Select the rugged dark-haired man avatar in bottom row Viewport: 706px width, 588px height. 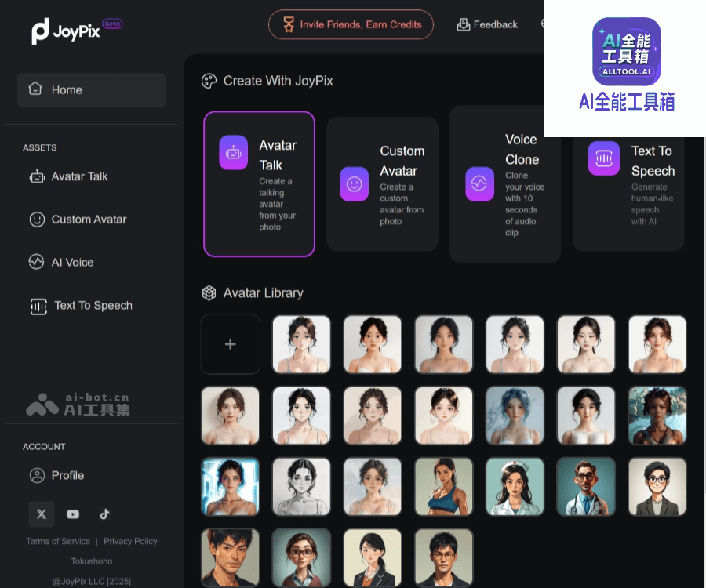(x=231, y=557)
